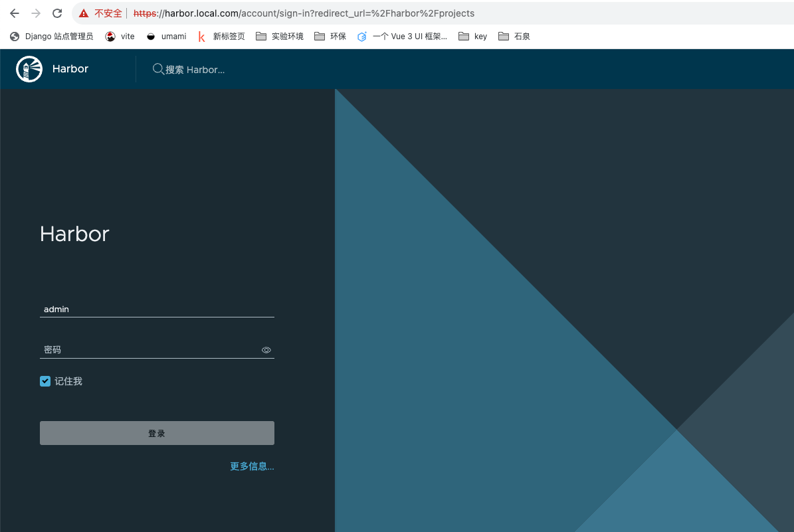Open the key bookmark folder

click(473, 37)
